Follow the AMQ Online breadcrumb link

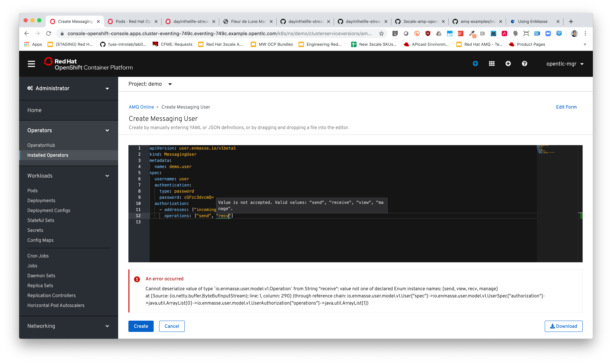141,107
